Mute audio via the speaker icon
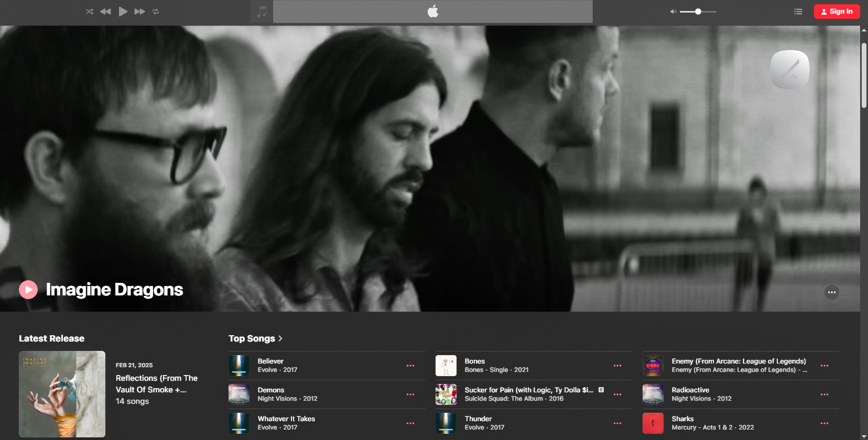Screen dimensions: 868x440 (674, 12)
